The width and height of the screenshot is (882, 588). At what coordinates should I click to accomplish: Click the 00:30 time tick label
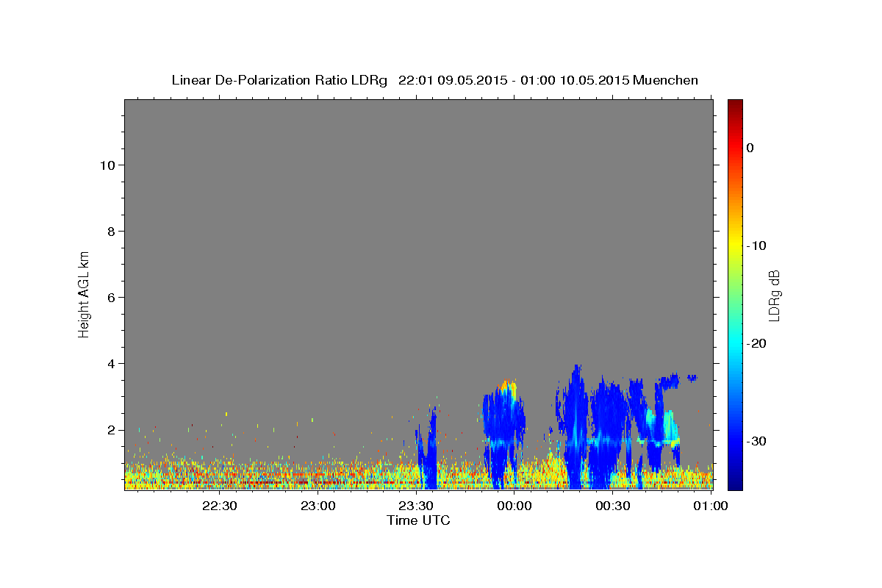612,506
